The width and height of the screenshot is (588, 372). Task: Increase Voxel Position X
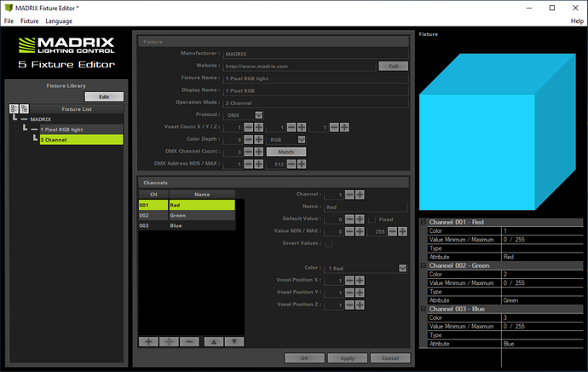click(x=360, y=281)
